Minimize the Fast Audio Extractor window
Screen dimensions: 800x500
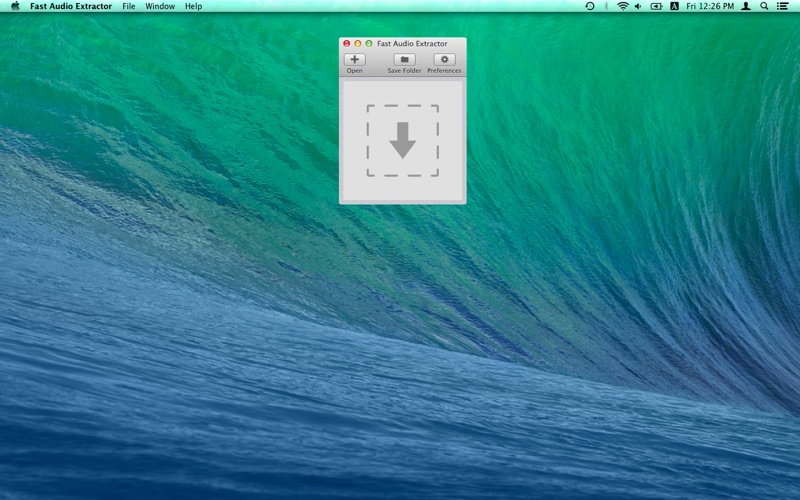pos(358,44)
